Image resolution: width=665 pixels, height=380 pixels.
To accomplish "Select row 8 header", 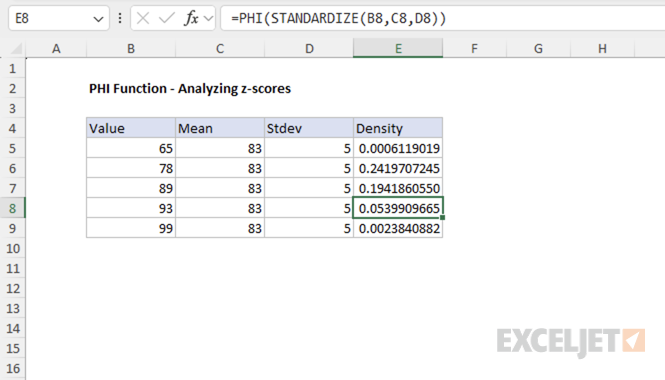I will tap(12, 208).
